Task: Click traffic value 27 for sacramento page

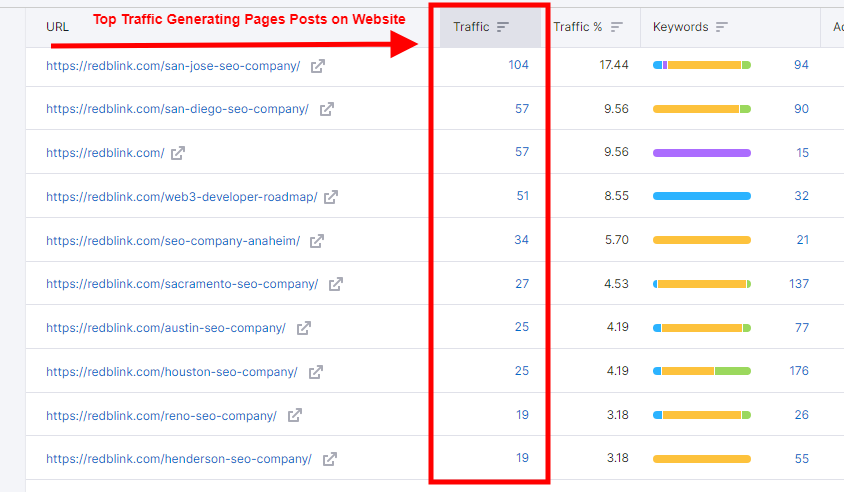Action: pos(522,284)
